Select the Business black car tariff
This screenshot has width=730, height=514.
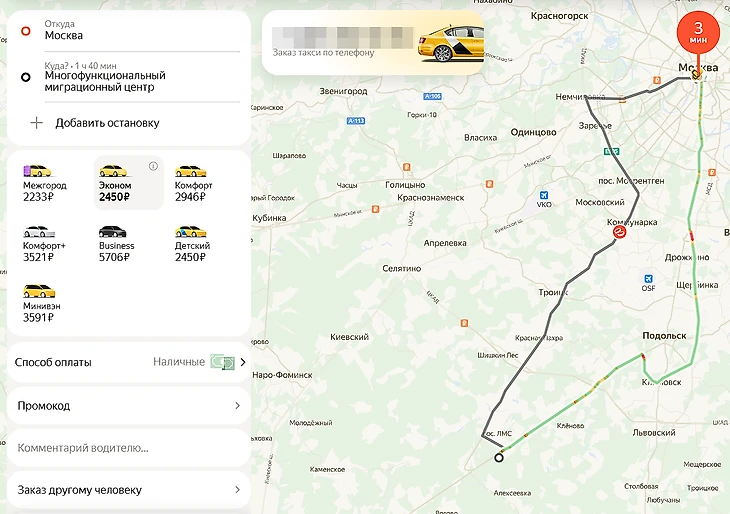[x=113, y=231]
